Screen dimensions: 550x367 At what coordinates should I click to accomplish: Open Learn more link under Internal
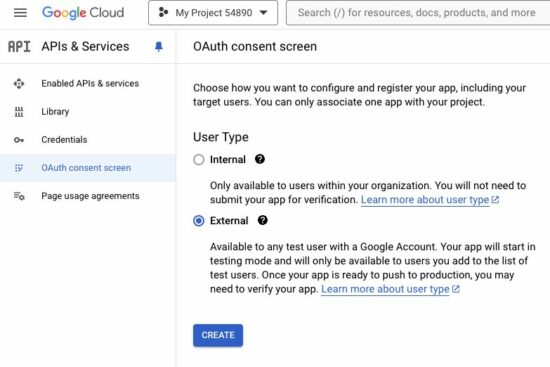pyautogui.click(x=425, y=200)
